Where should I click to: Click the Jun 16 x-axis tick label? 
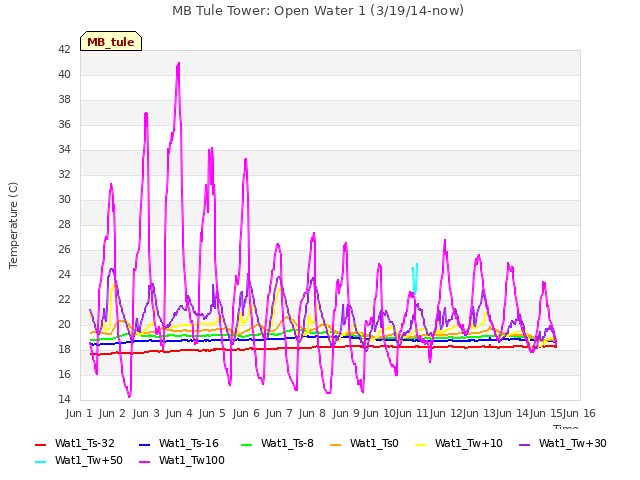point(579,413)
